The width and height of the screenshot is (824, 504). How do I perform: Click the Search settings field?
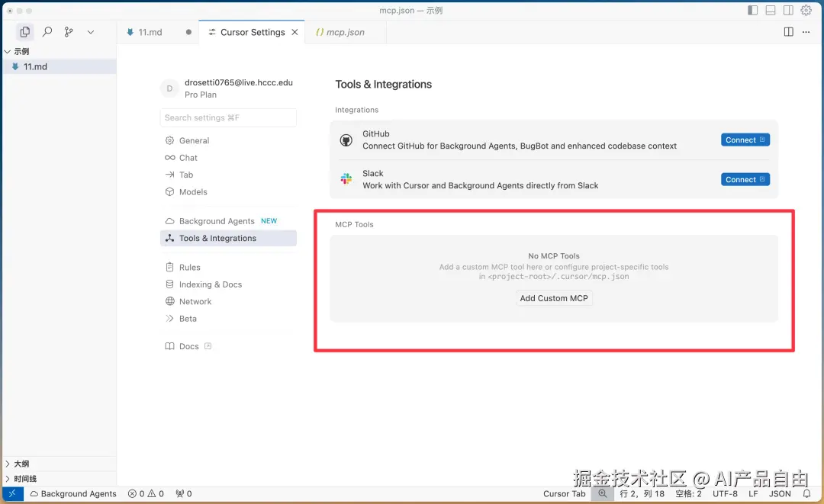tap(228, 117)
